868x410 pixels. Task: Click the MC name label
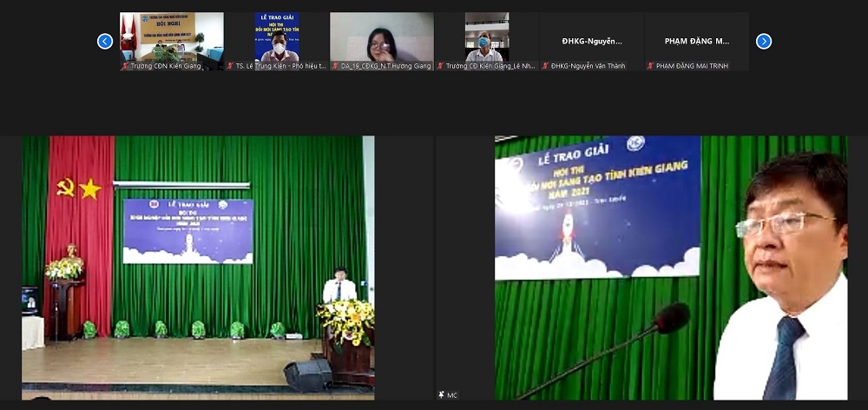coord(452,395)
